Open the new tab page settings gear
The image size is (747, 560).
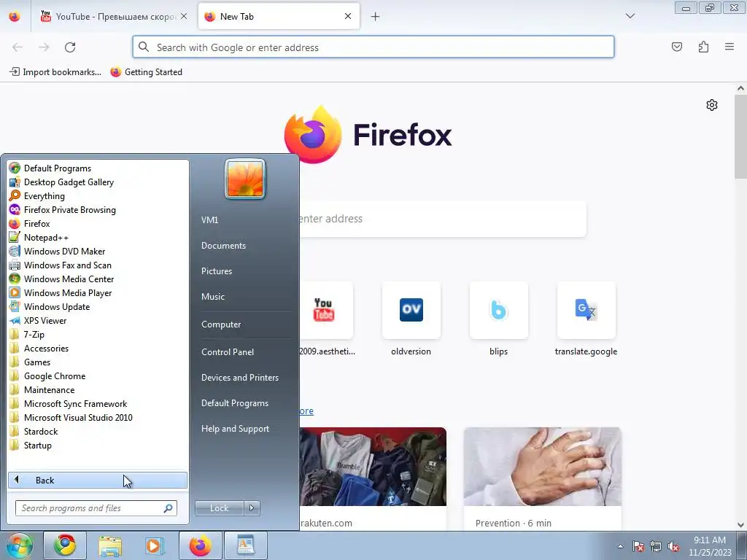point(712,105)
